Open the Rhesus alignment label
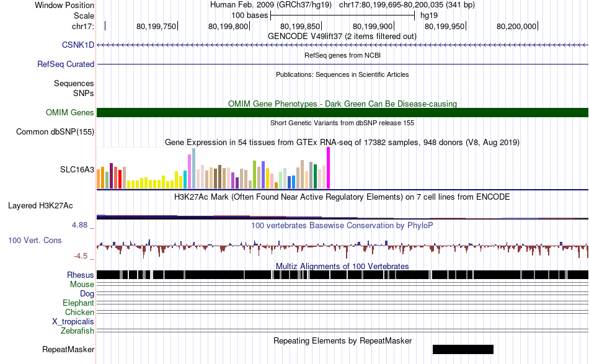 (81, 275)
